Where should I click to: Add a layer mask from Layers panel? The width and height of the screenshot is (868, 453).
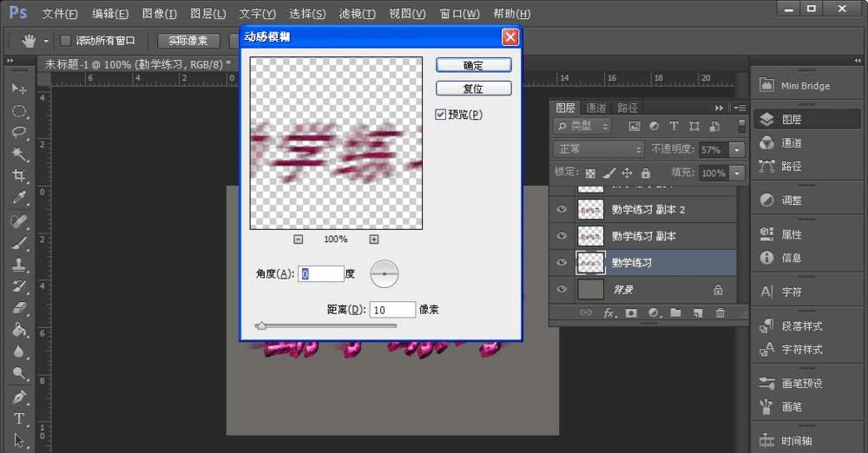631,313
